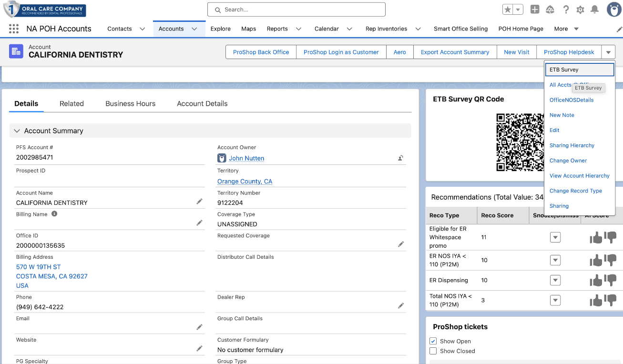Open the John Nutten account owner link
The height and width of the screenshot is (364, 623).
[x=246, y=158]
